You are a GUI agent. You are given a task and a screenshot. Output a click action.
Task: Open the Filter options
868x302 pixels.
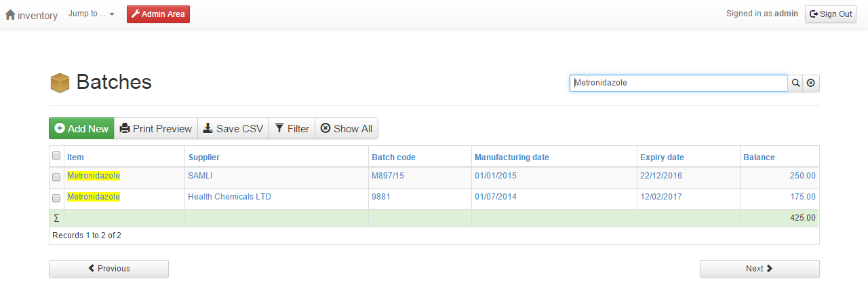click(292, 128)
